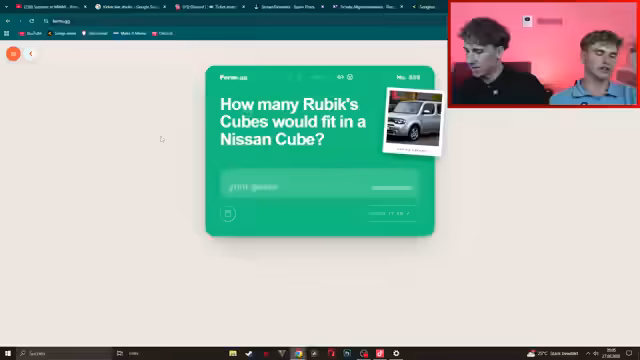Screen dimensions: 640x360
Task: Go back using browser back arrow
Action: 8,21
